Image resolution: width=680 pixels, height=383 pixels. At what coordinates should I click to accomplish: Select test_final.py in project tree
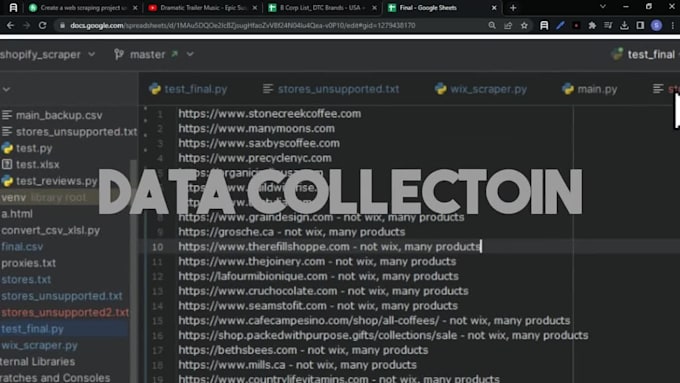point(33,329)
